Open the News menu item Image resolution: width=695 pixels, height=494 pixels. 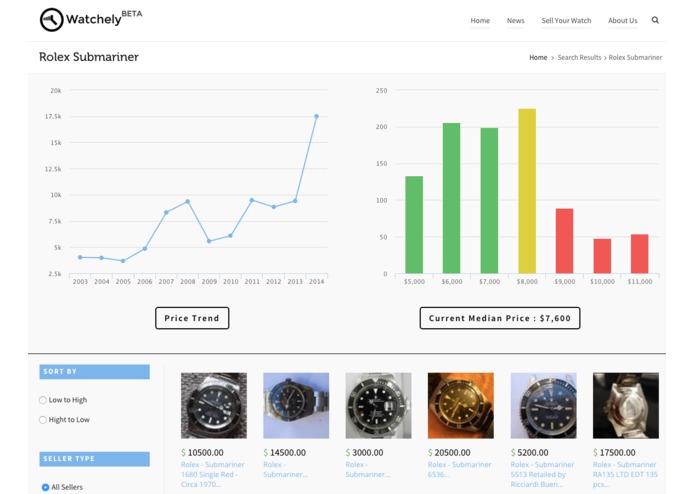[x=515, y=20]
